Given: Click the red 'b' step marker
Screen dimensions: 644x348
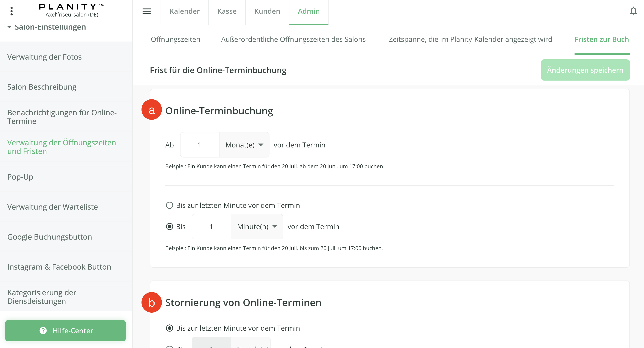Looking at the screenshot, I should point(152,302).
